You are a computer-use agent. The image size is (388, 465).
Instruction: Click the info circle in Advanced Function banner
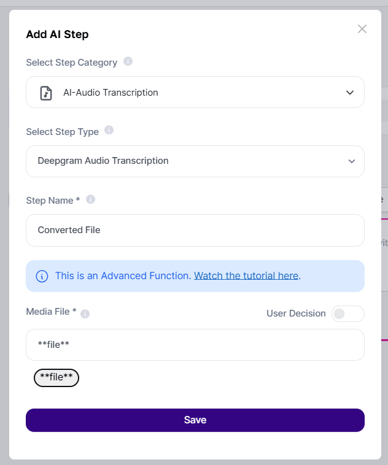tap(42, 276)
